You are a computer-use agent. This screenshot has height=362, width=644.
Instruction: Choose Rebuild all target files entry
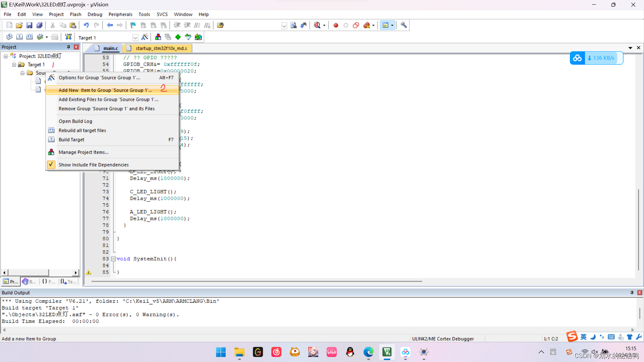[112, 130]
